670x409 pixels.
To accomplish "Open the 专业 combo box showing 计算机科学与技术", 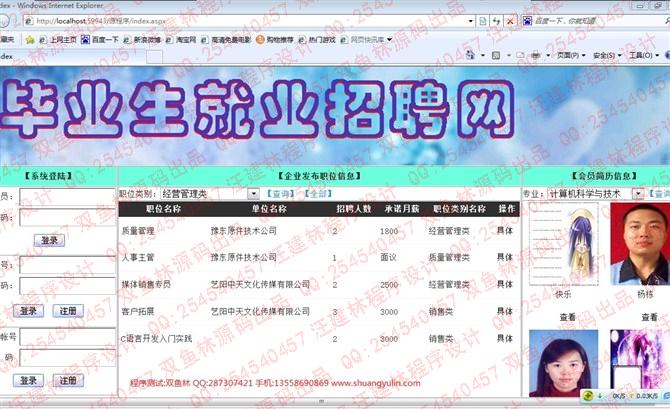I will tap(596, 194).
